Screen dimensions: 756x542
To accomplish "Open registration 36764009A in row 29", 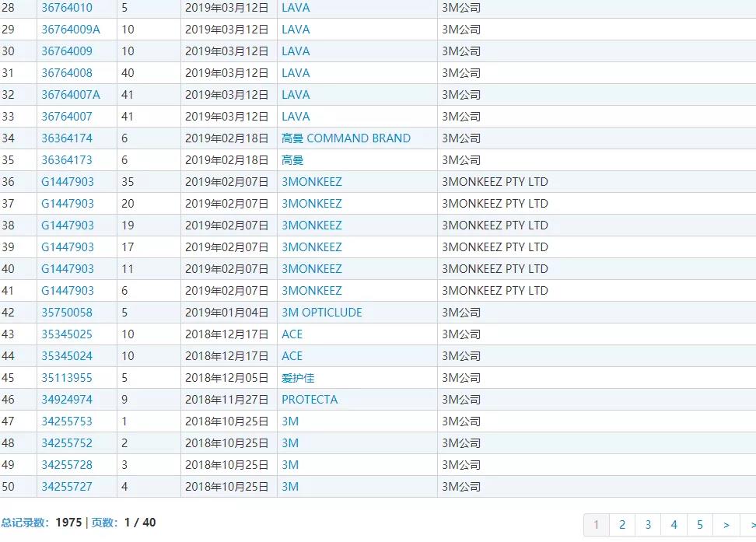I will [x=71, y=30].
